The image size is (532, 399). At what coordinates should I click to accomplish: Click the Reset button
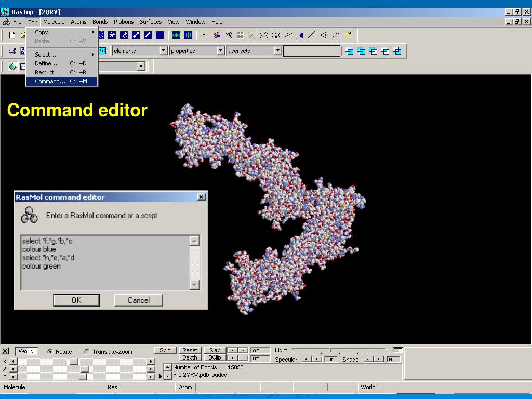pyautogui.click(x=190, y=350)
